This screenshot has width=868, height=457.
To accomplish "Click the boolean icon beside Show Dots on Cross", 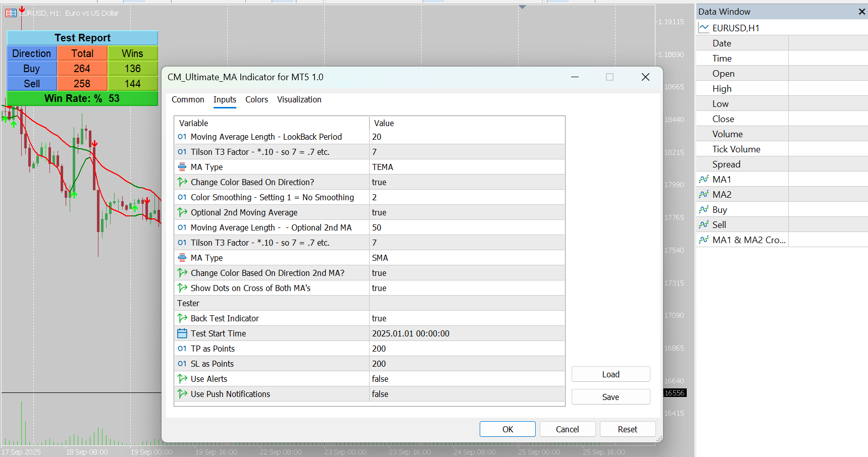I will tap(182, 288).
